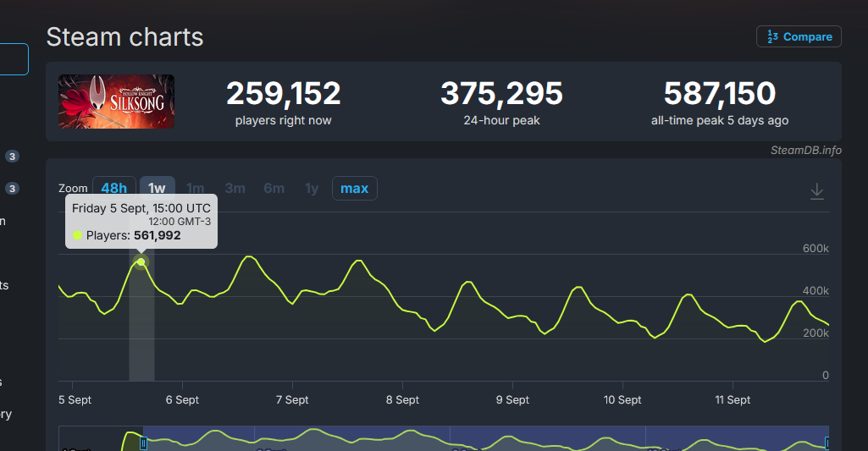Click the 9 Sept axis label
This screenshot has width=868, height=451.
[512, 399]
